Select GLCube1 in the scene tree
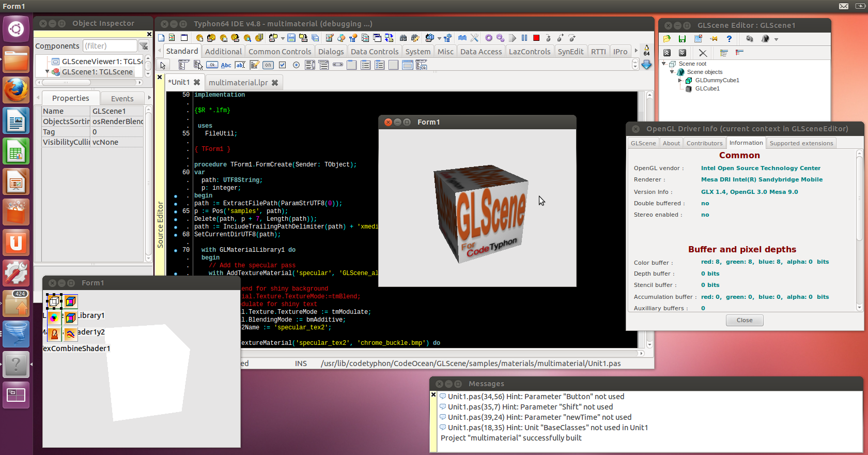 [x=707, y=88]
